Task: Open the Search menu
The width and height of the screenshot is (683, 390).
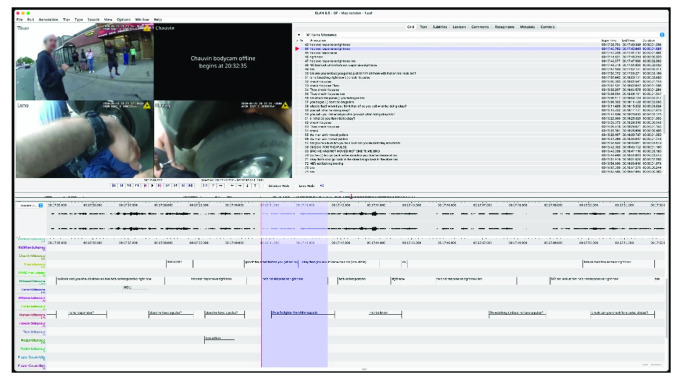Action: [x=93, y=20]
